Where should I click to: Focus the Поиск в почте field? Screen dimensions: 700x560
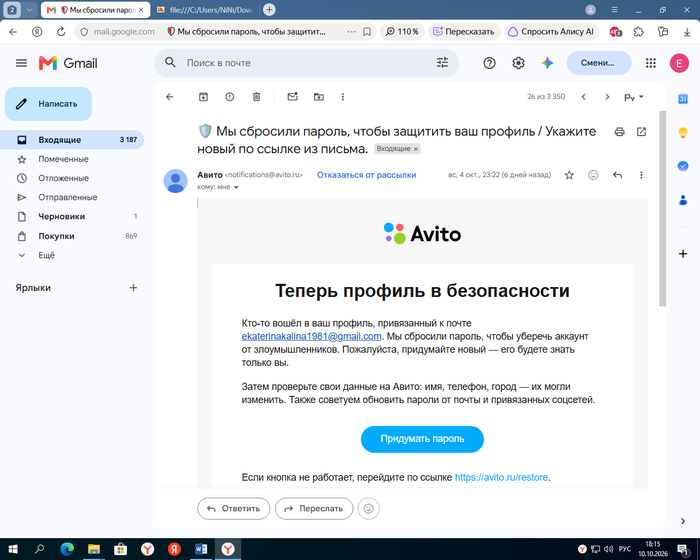[x=306, y=63]
